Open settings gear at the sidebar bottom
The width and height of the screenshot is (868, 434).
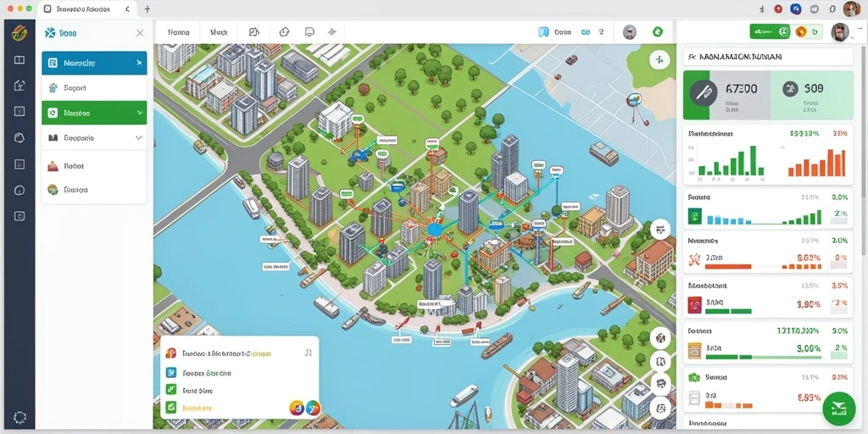point(19,417)
